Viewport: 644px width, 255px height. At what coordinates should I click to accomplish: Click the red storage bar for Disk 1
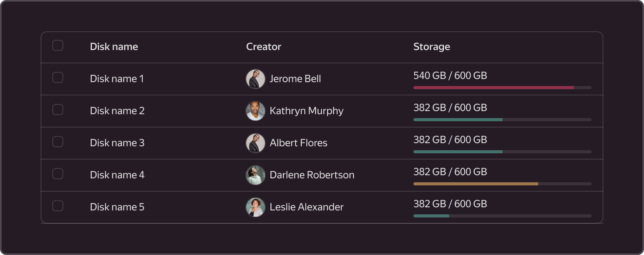[494, 88]
